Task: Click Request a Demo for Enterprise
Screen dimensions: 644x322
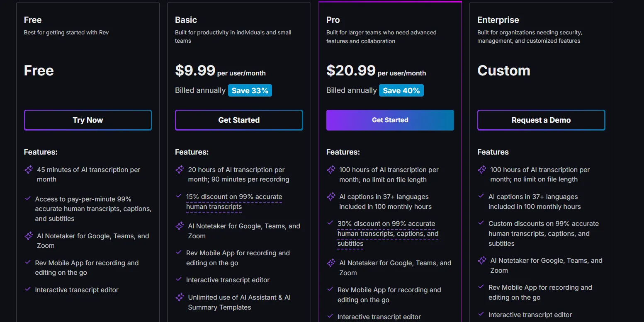Action: coord(541,120)
